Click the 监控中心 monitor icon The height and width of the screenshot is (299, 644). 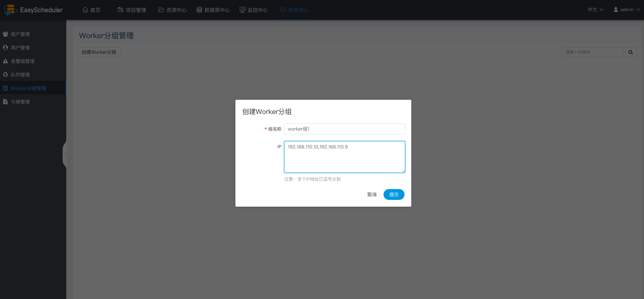pos(242,10)
